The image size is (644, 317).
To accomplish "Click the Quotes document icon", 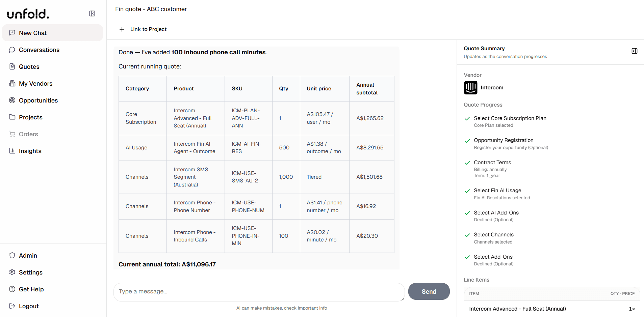I will pyautogui.click(x=12, y=66).
